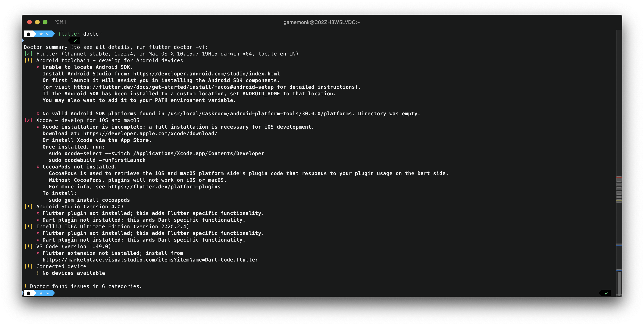Click the Apple logo in the top prompt
The height and width of the screenshot is (326, 644).
29,34
